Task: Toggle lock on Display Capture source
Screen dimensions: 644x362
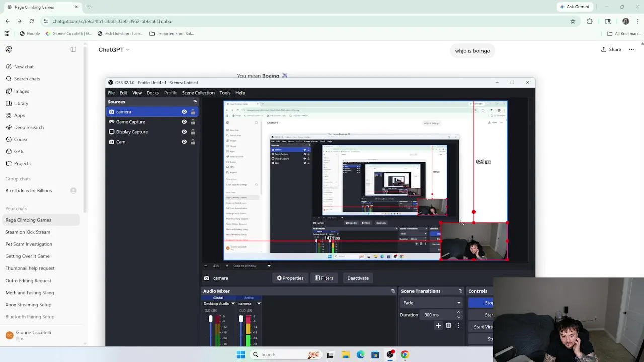Action: [193, 132]
